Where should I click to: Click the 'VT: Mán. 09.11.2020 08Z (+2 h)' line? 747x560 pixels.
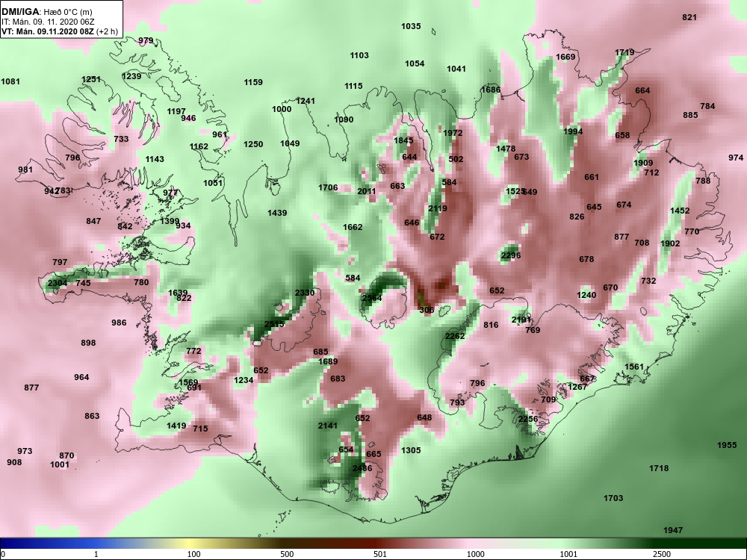(60, 32)
